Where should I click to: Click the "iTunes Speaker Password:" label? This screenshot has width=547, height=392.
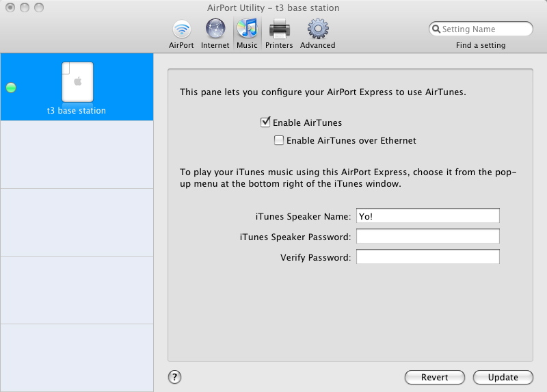(x=295, y=237)
